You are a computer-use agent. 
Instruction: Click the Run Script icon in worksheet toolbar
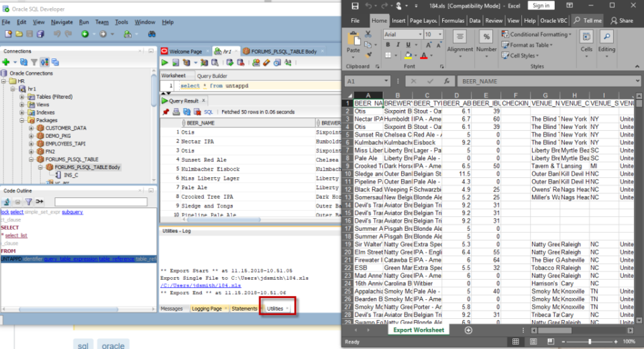176,62
